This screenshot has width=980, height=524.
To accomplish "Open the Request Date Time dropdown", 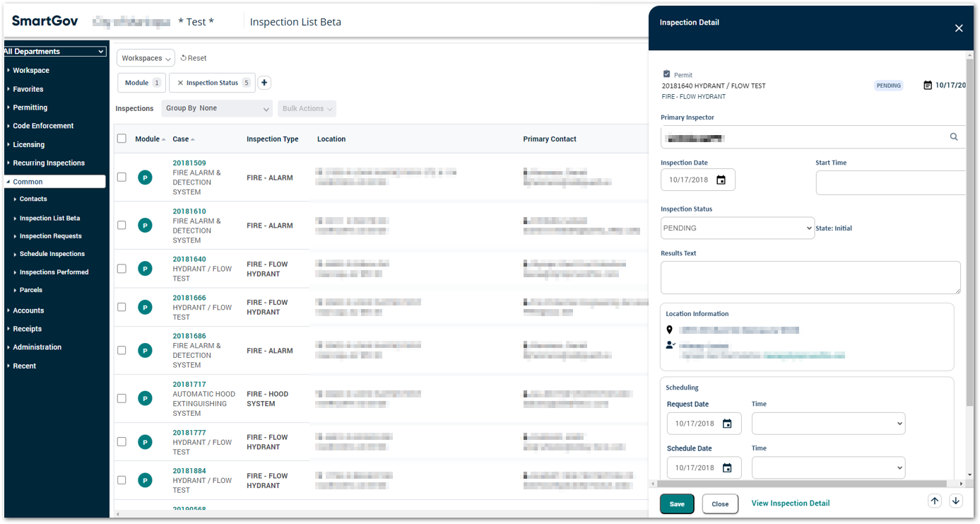I will (x=828, y=424).
